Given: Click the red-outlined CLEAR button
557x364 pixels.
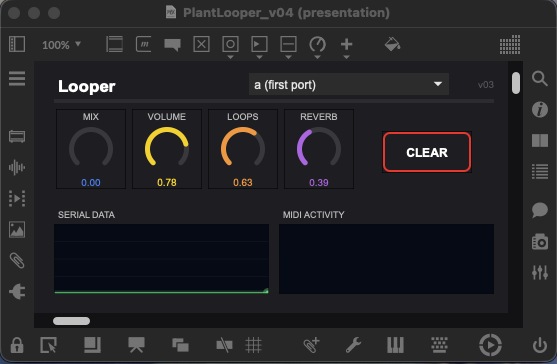Looking at the screenshot, I should (427, 152).
